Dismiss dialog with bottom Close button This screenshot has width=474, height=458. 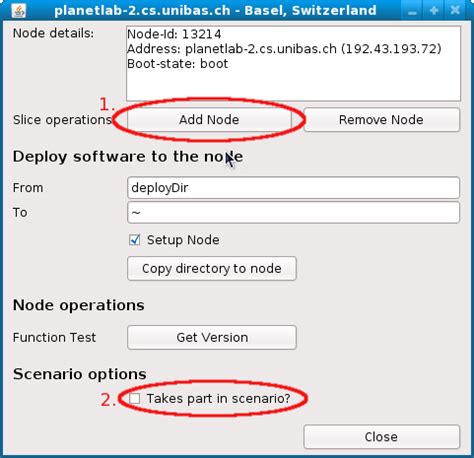(382, 437)
